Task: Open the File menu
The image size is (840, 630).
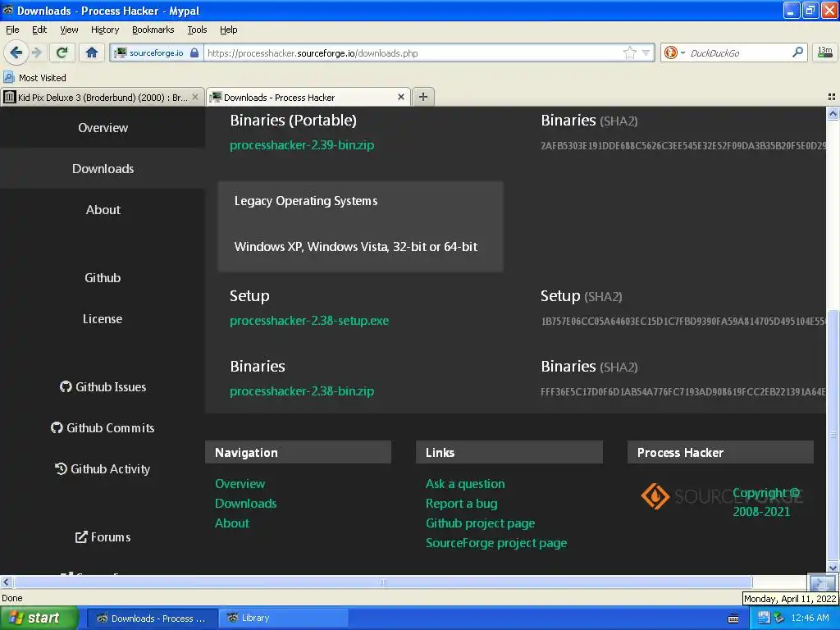Action: pyautogui.click(x=12, y=30)
